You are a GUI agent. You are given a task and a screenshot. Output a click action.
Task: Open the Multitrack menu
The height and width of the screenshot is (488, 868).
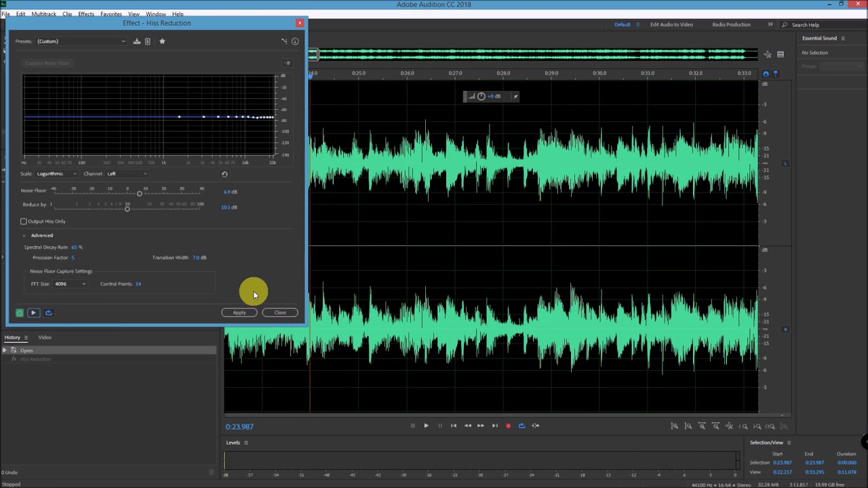[x=44, y=14]
